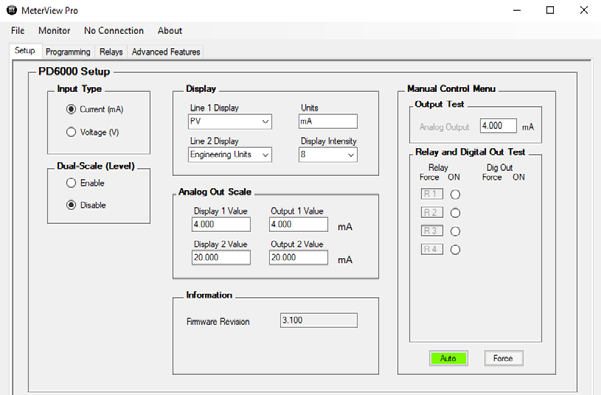Screen dimensions: 601x395
Task: Click the R 3 force button
Action: (x=432, y=231)
